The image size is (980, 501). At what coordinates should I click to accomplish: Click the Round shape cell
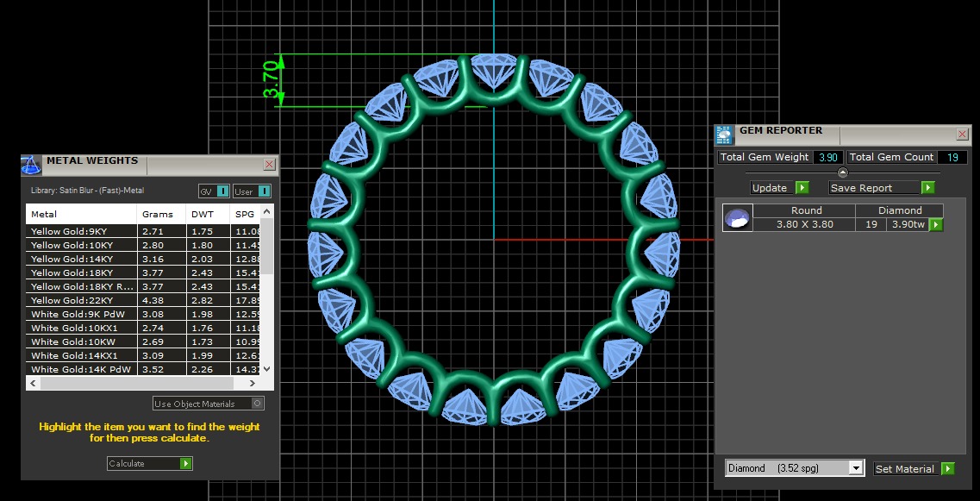(x=806, y=210)
